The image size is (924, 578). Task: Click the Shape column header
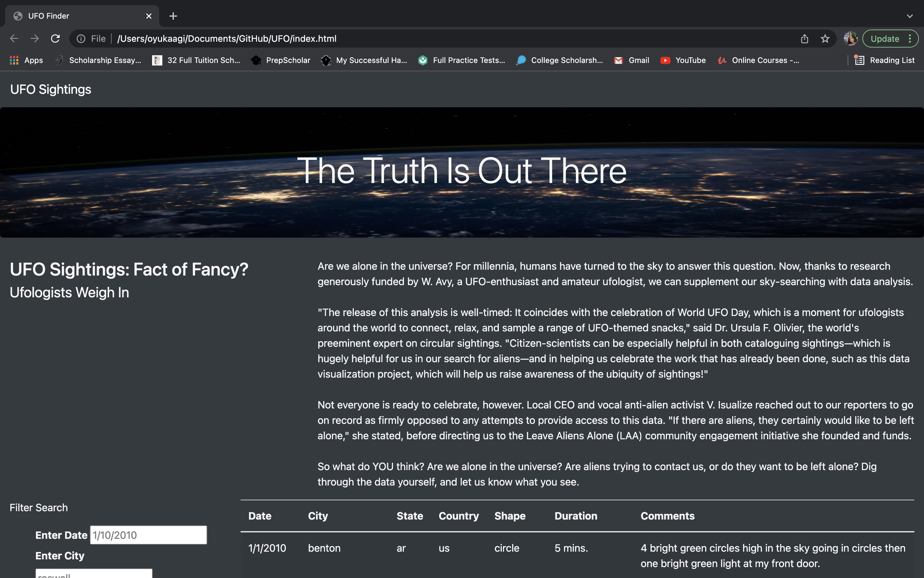(x=510, y=516)
